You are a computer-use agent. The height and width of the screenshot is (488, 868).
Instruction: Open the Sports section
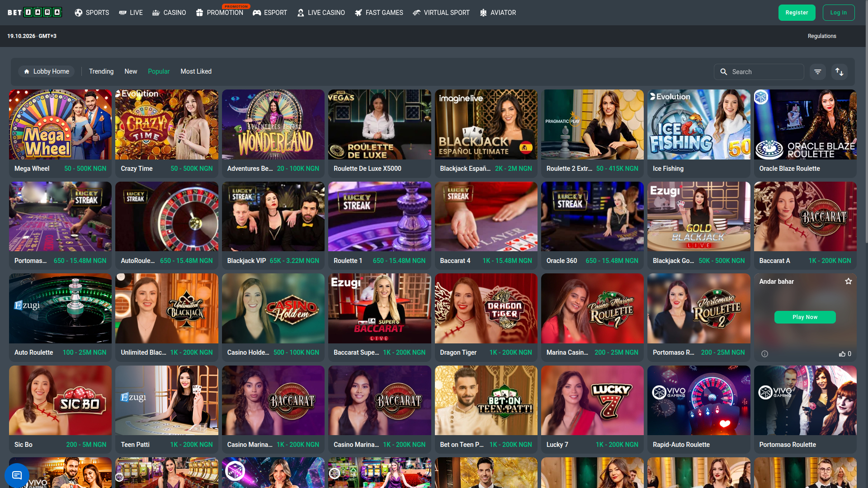[92, 13]
